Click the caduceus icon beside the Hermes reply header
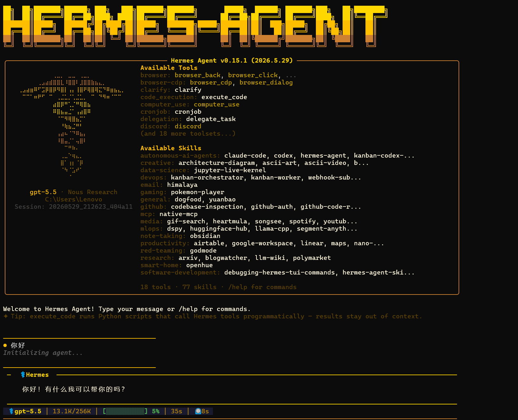This screenshot has height=420, width=518. (23, 375)
